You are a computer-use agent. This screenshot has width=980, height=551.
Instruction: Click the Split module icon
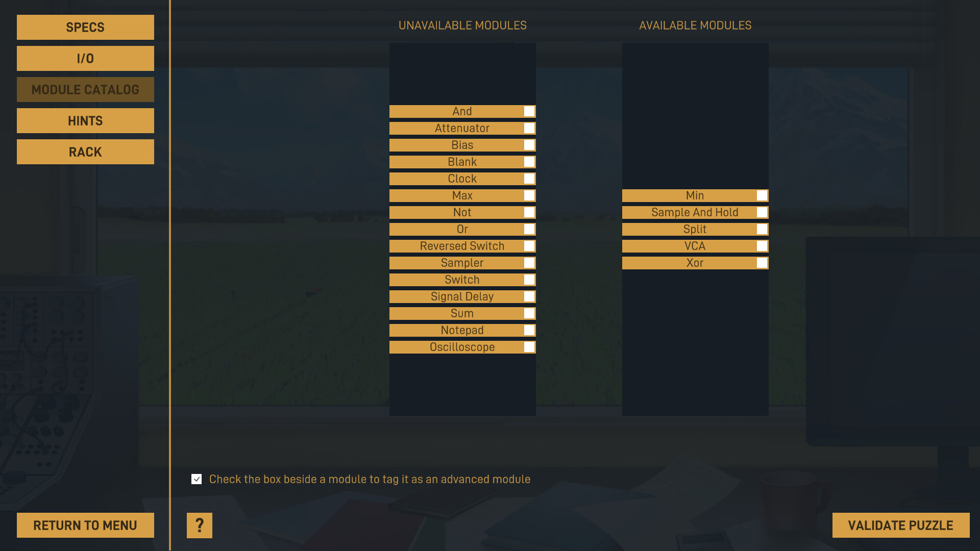(x=695, y=229)
